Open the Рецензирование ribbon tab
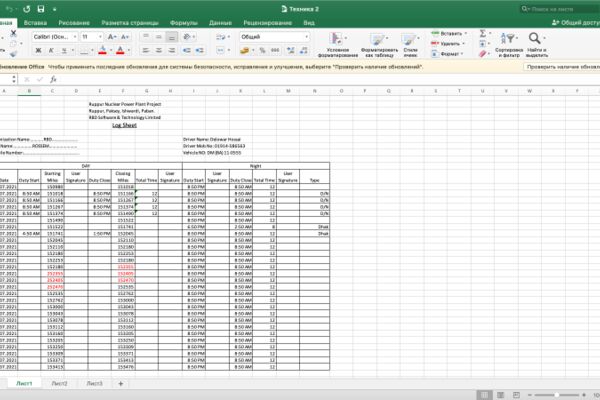 [267, 23]
